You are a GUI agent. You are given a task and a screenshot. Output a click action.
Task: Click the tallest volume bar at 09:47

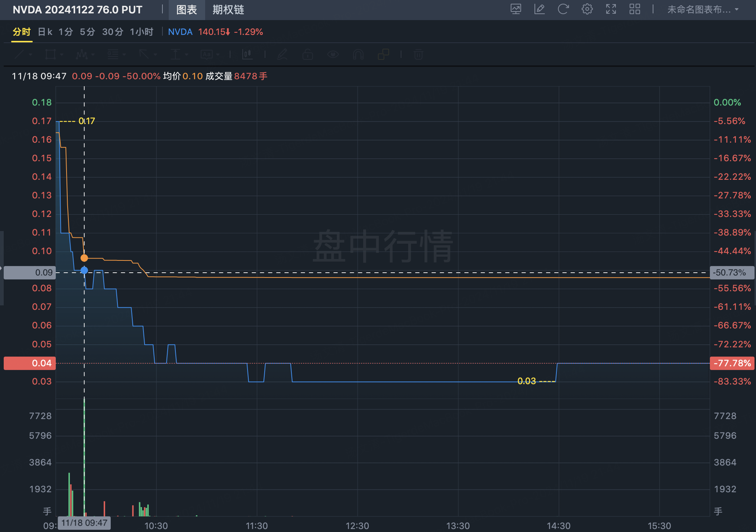pos(84,457)
